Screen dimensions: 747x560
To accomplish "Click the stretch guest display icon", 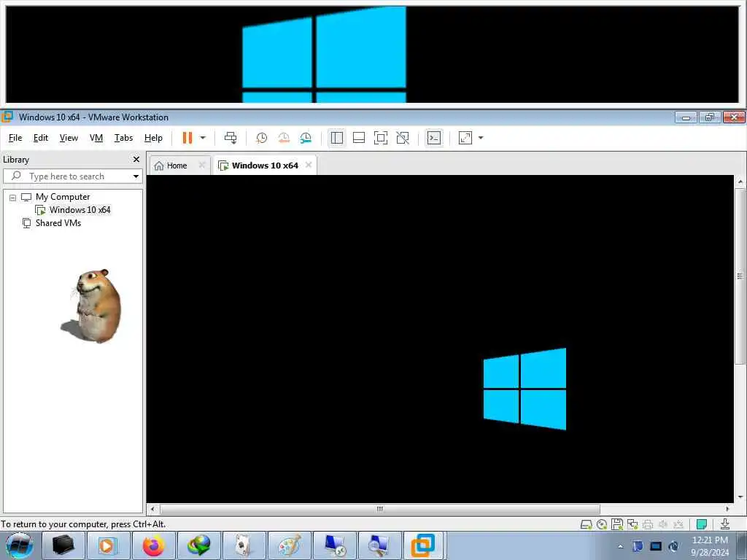I will (x=465, y=138).
